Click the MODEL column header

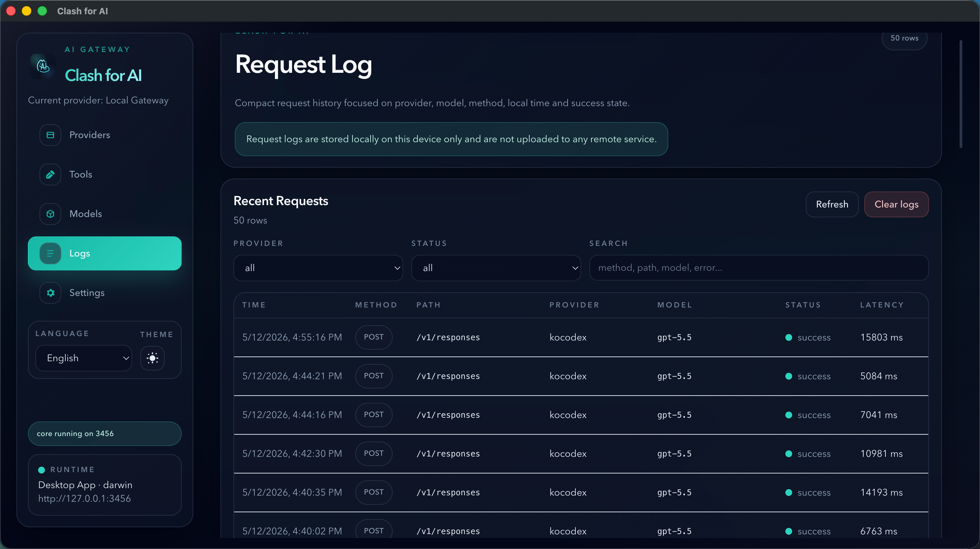coord(674,305)
